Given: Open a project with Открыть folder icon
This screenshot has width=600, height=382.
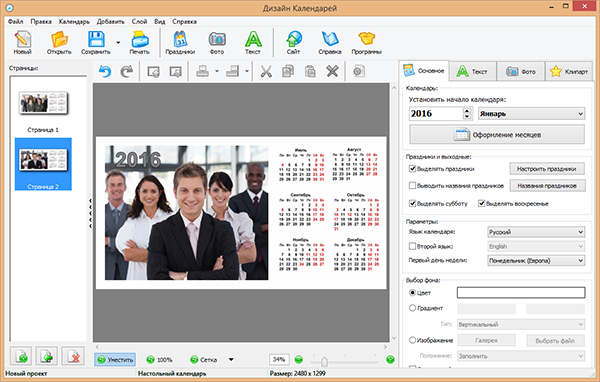Looking at the screenshot, I should 59,42.
